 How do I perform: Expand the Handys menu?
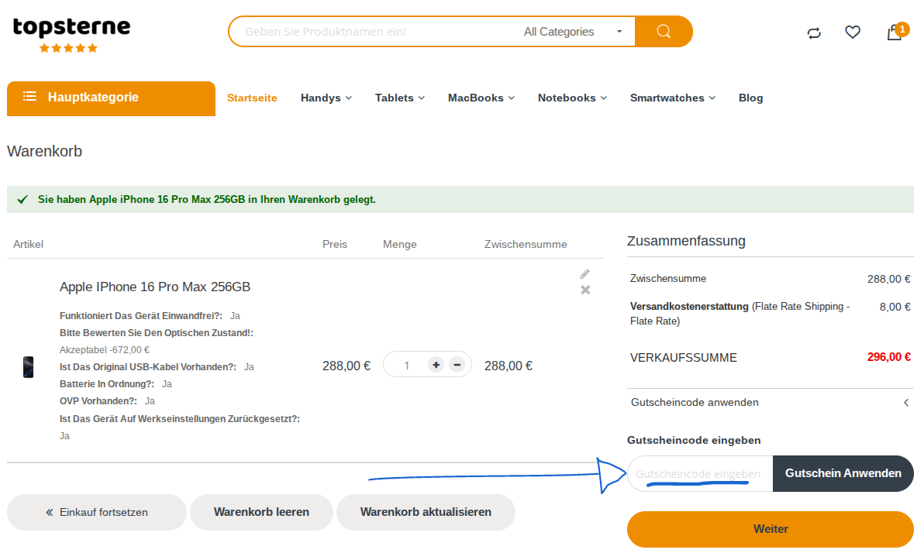326,98
